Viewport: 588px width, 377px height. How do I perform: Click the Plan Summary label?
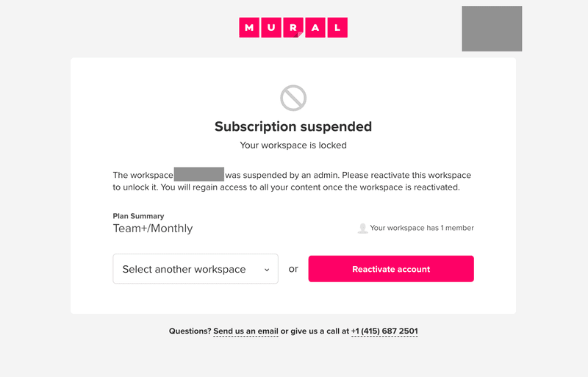(138, 216)
